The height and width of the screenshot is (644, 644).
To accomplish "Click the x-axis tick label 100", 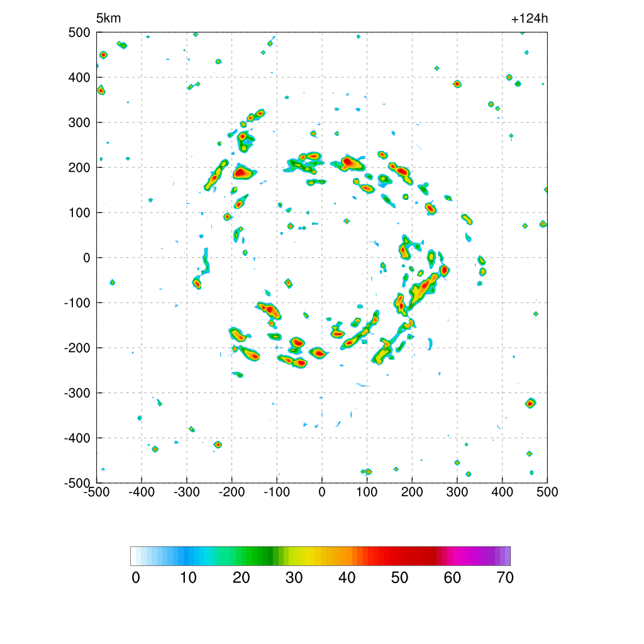I will pos(367,492).
